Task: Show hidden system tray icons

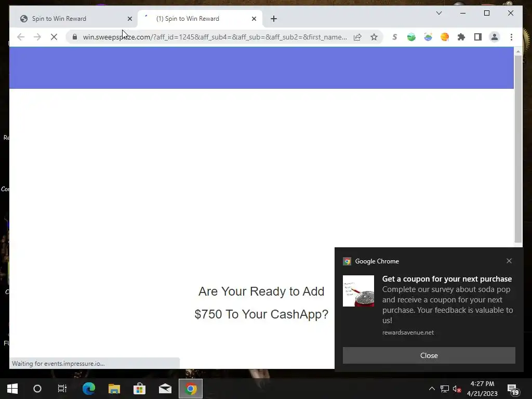Action: (432, 389)
